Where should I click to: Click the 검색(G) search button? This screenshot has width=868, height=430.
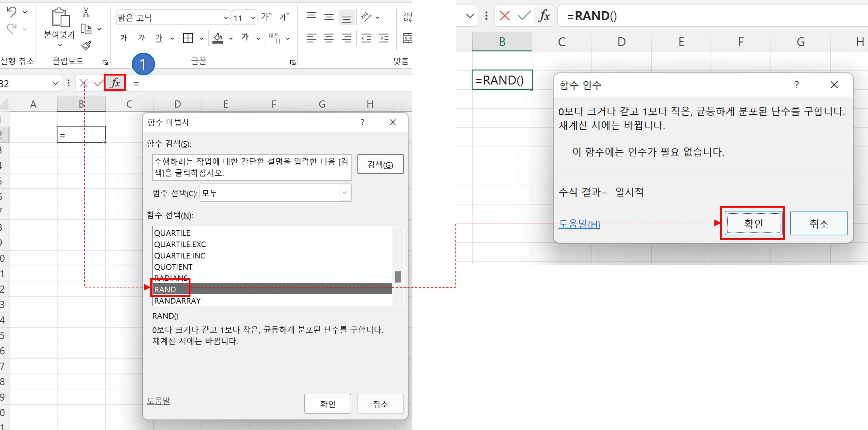(380, 164)
